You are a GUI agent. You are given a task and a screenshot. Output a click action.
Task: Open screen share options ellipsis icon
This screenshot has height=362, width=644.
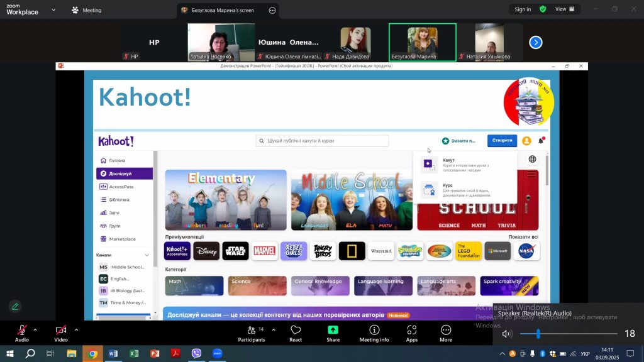point(272,10)
